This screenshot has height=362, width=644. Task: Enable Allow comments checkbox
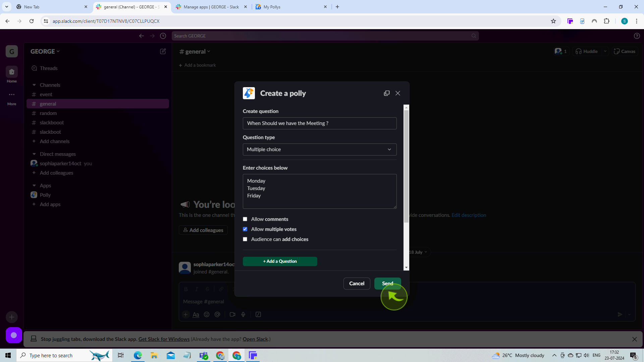246,219
